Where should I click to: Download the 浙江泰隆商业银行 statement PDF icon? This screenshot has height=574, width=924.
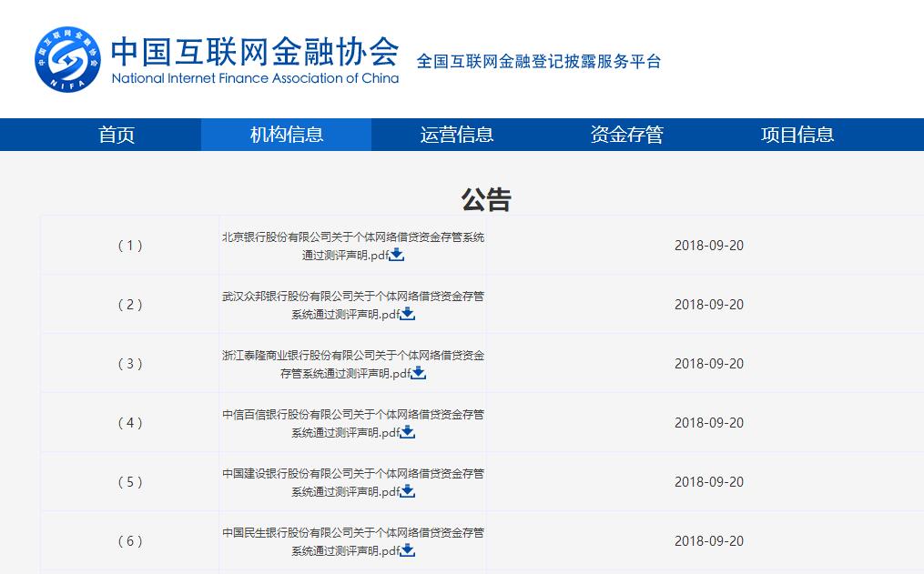[419, 373]
